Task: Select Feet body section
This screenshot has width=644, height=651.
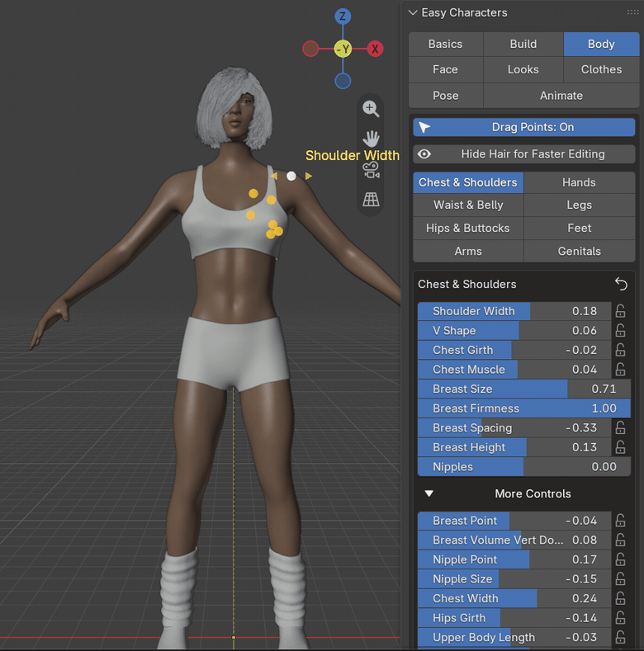Action: [579, 229]
